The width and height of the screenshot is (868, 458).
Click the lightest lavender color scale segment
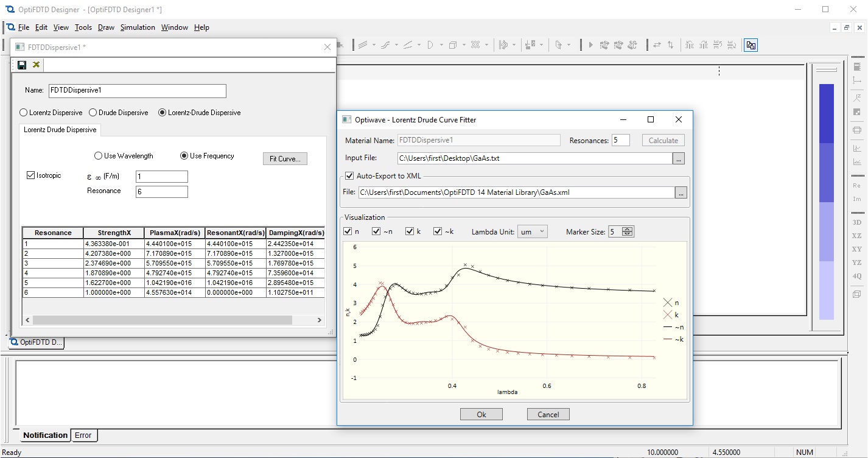[826, 290]
